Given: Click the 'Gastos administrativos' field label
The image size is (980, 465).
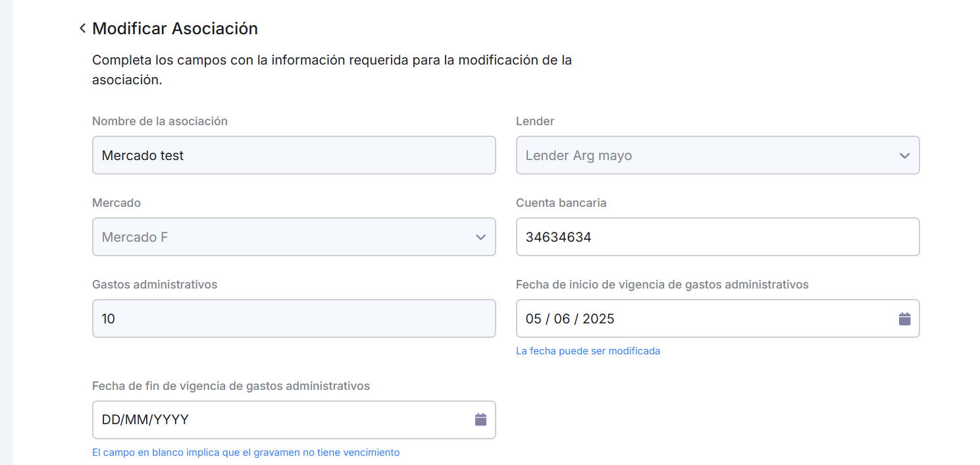Looking at the screenshot, I should [155, 285].
